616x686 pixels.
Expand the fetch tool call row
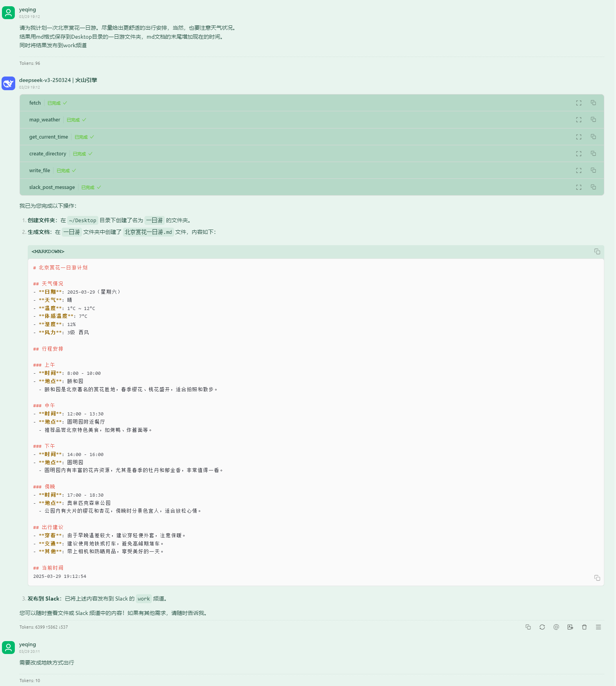tap(312, 103)
